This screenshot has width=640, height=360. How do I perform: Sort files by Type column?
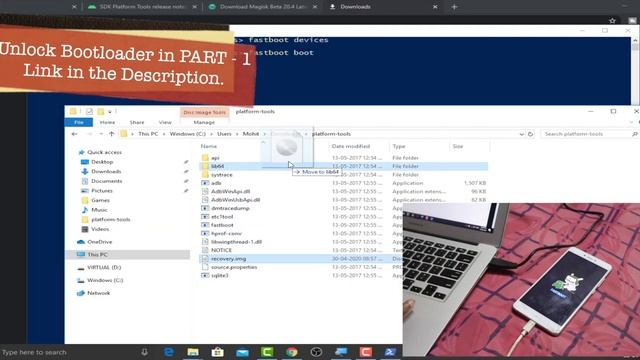399,146
